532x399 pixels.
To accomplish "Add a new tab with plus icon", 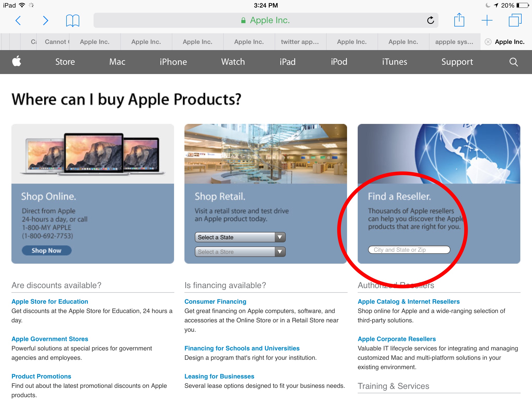I will [487, 20].
